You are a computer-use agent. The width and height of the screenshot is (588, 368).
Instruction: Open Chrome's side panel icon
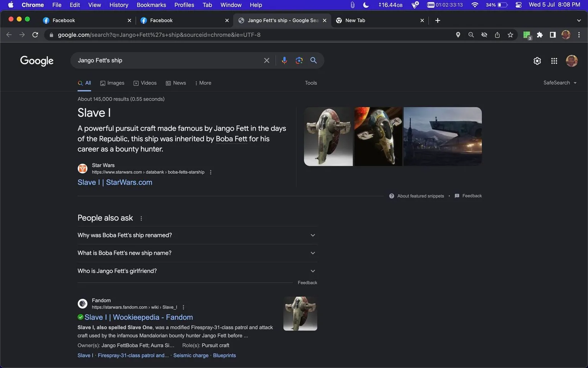pyautogui.click(x=553, y=34)
